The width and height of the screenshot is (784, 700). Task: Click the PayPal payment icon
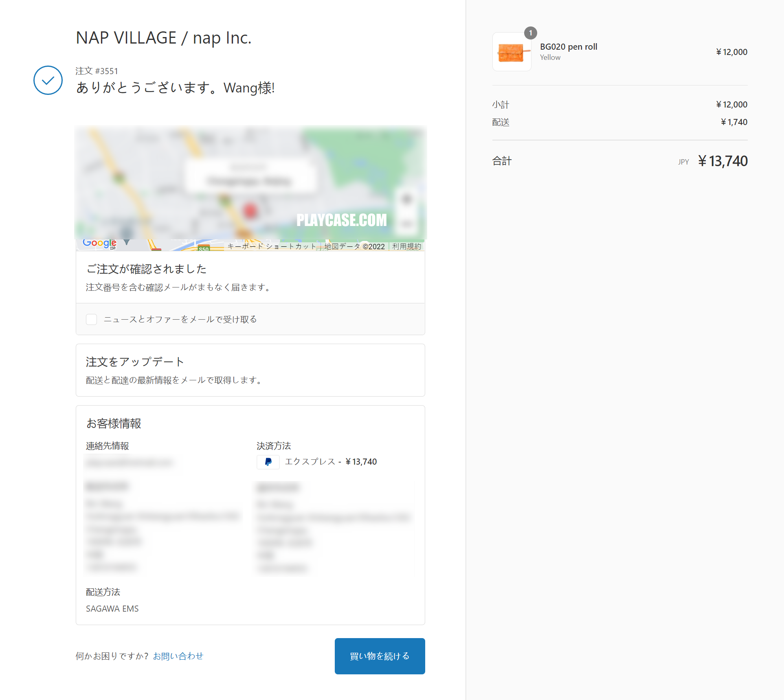[x=268, y=462]
